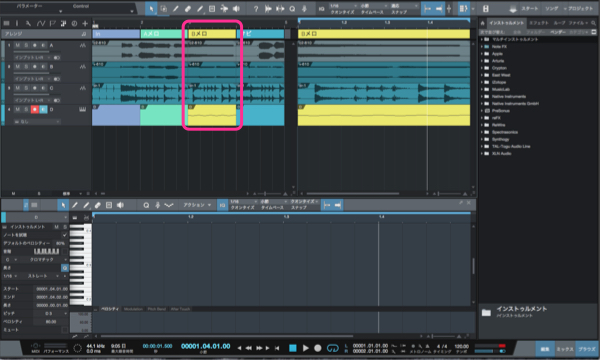Viewport: 600px width, 360px height.
Task: Select the Modulation automation lane tab
Action: [133, 309]
